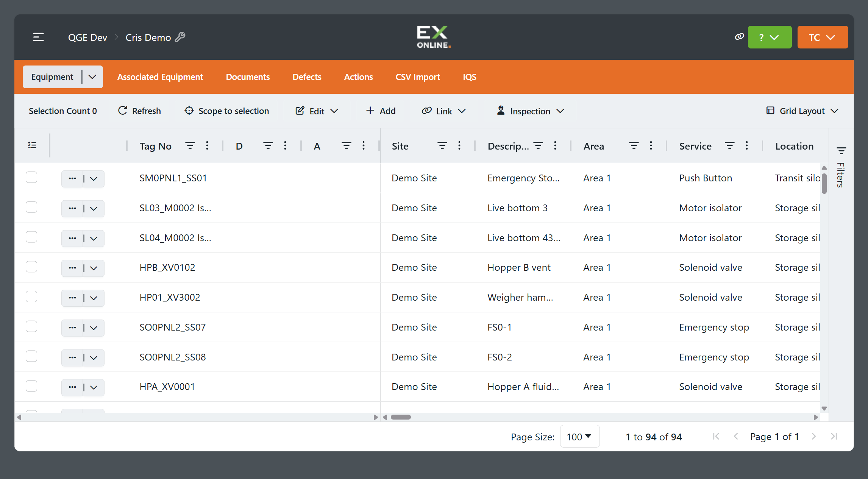Open the TC user menu
Viewport: 868px width, 479px height.
(823, 37)
